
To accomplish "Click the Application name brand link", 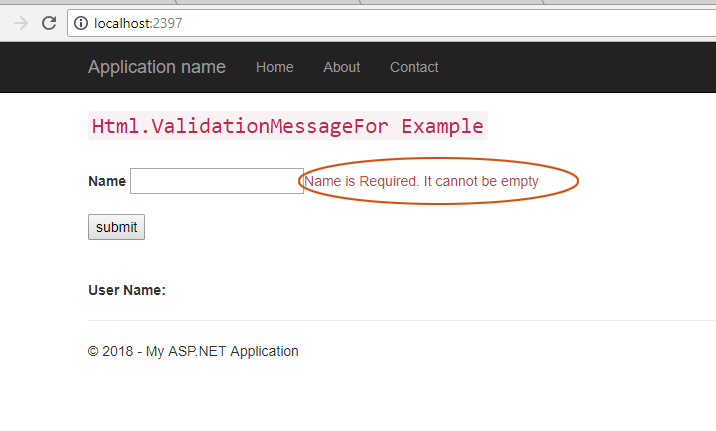I will click(x=156, y=67).
